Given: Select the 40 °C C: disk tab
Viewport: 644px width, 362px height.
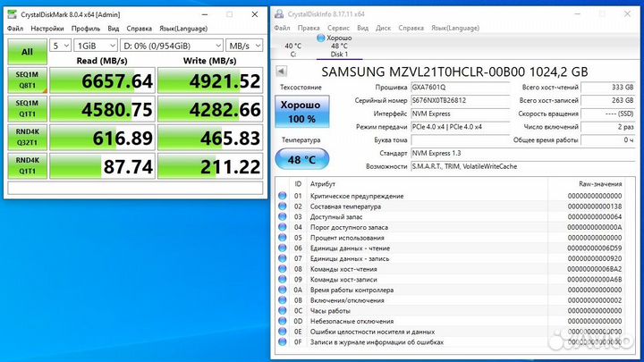Looking at the screenshot, I should point(292,50).
